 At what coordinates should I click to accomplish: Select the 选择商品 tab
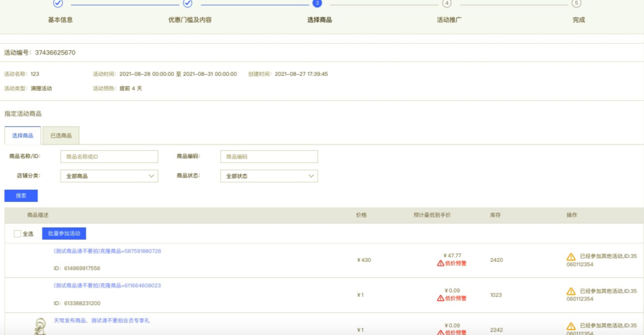point(22,135)
